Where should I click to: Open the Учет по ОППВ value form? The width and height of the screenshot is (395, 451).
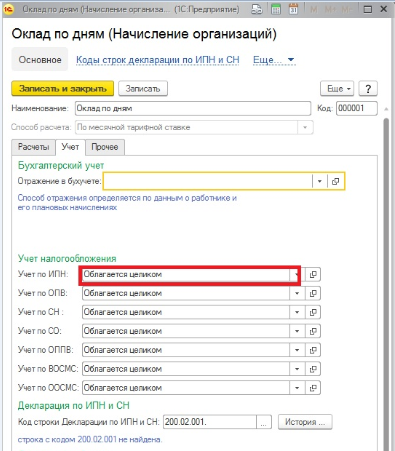coord(313,350)
